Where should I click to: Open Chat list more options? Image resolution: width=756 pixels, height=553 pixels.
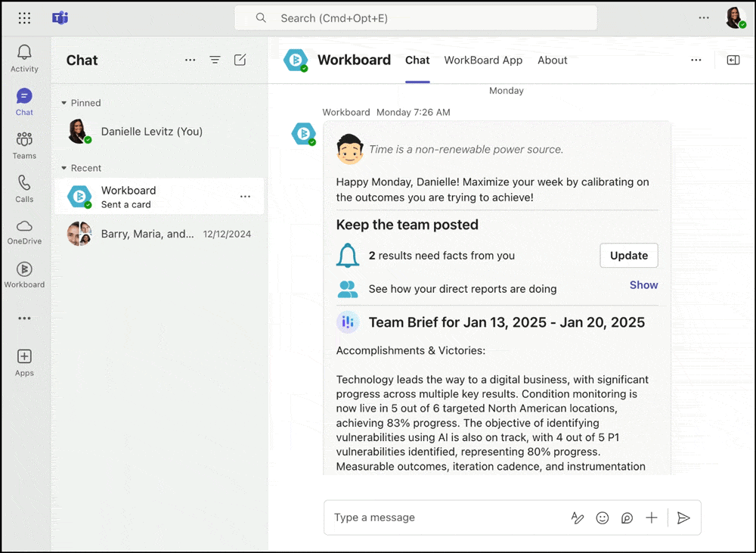pos(191,60)
